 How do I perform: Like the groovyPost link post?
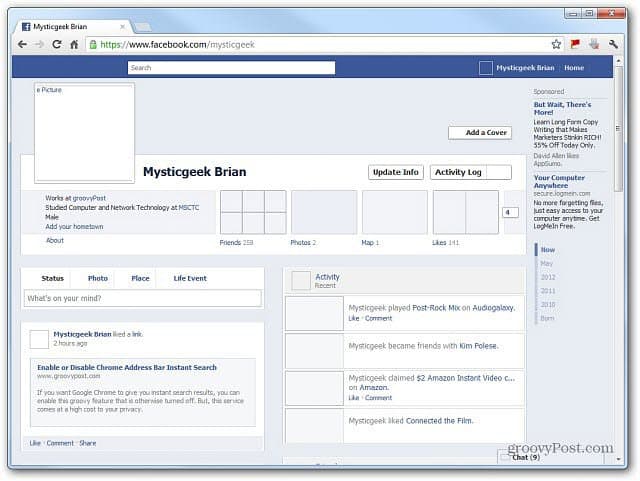click(35, 443)
